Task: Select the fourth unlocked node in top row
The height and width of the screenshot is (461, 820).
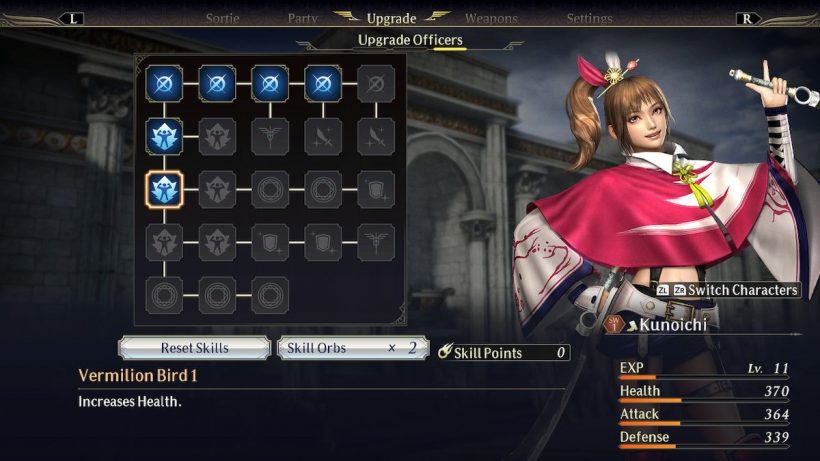Action: [x=323, y=84]
